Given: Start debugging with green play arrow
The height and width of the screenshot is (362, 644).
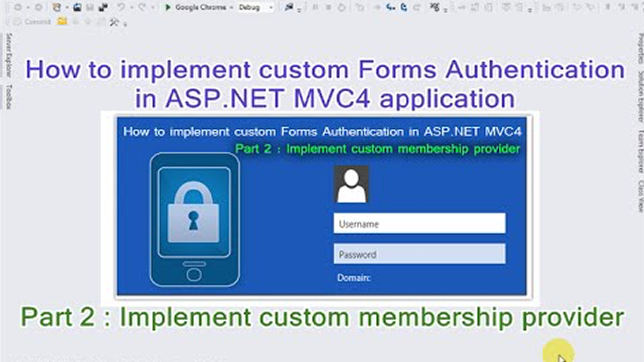Looking at the screenshot, I should tap(168, 8).
